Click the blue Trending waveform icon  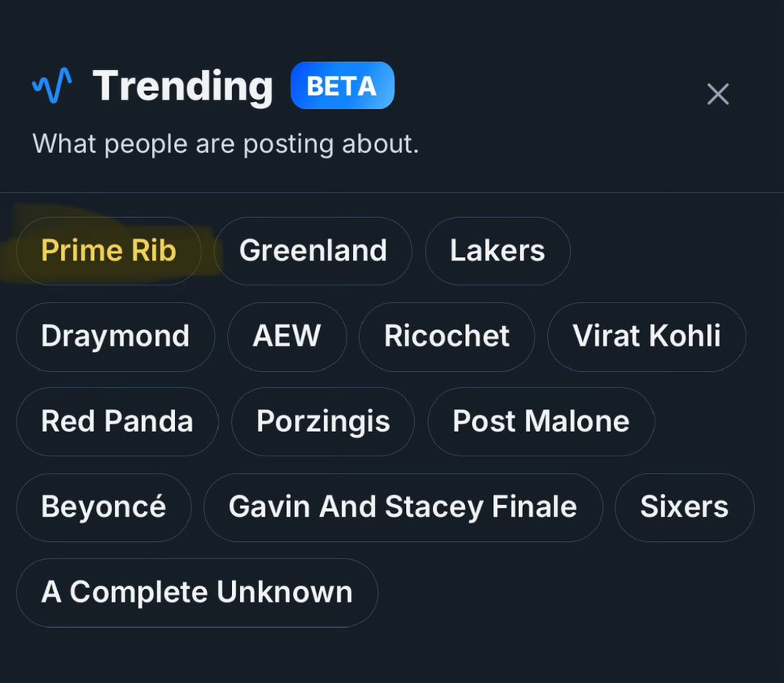point(52,85)
